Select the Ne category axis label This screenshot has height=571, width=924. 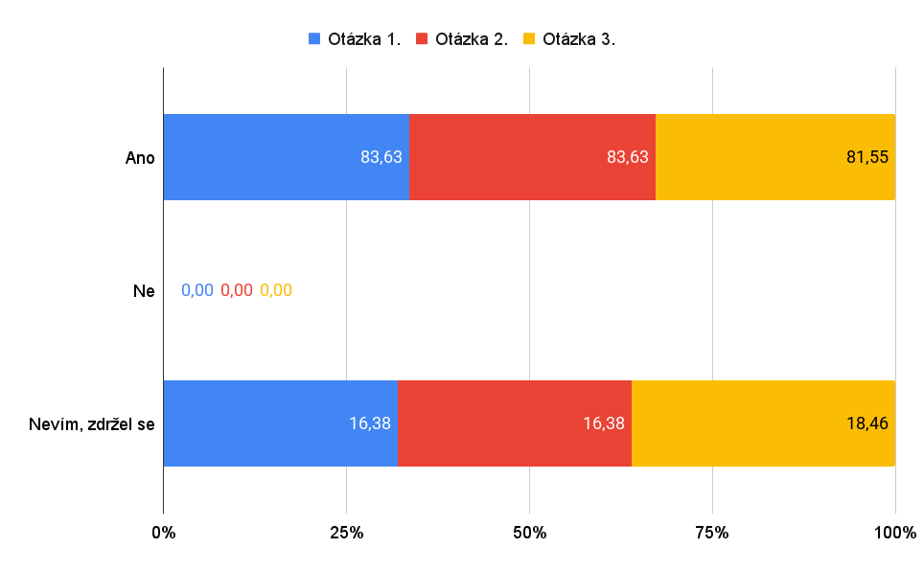[x=144, y=290]
